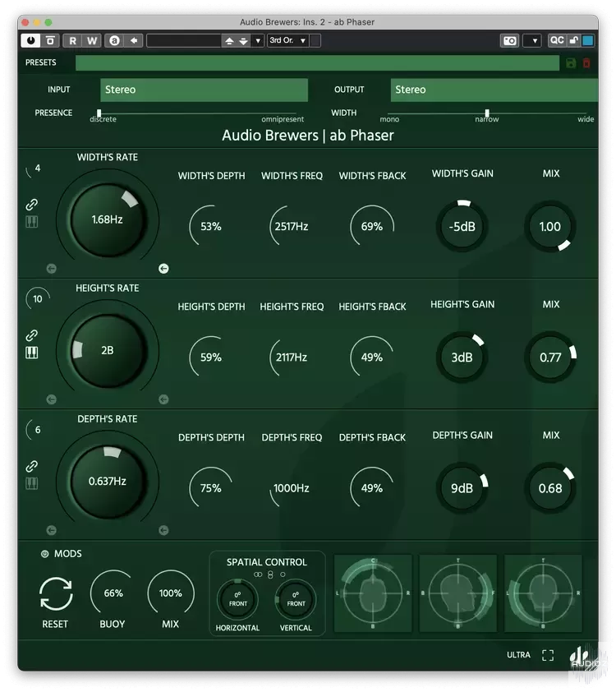
Task: Click the bright right arrow under Width's Rate
Action: tap(163, 269)
